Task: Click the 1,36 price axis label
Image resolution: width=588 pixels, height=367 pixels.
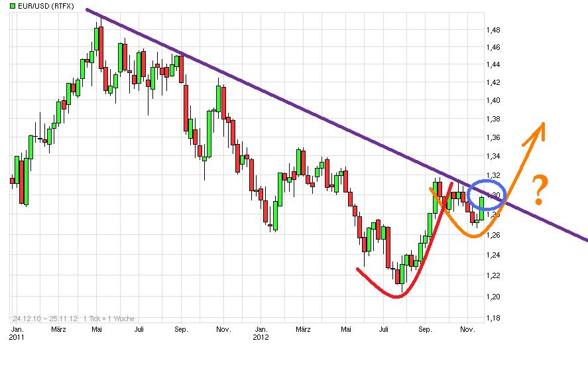Action: [493, 138]
